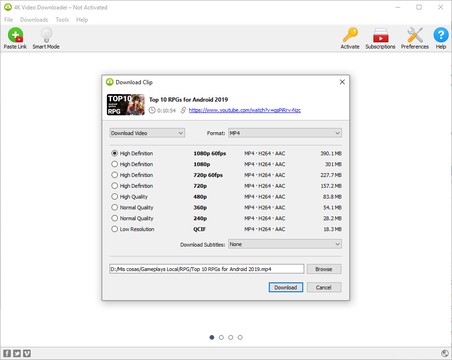This screenshot has width=452, height=360.
Task: Click the Twitter icon in status bar
Action: pos(17,353)
